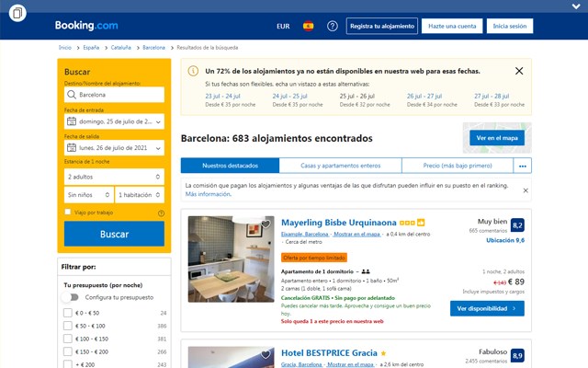Check the + € 200 budget filter
Image resolution: width=588 pixels, height=368 pixels.
pos(67,364)
